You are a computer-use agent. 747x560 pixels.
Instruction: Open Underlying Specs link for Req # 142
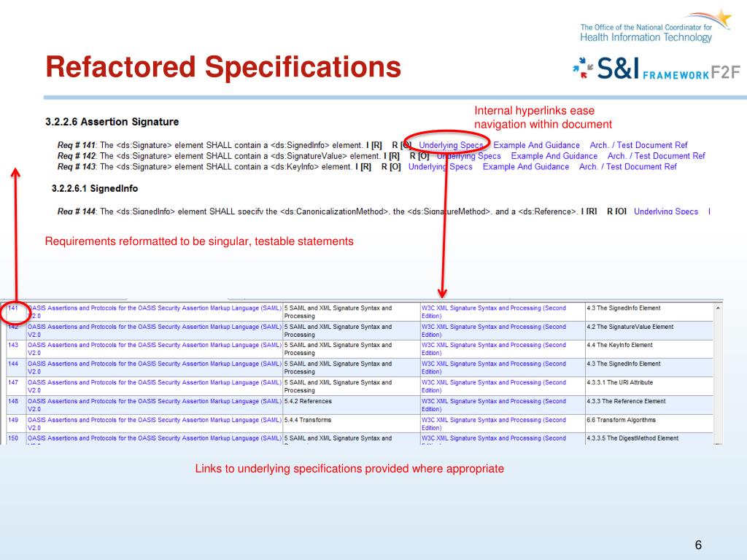469,156
